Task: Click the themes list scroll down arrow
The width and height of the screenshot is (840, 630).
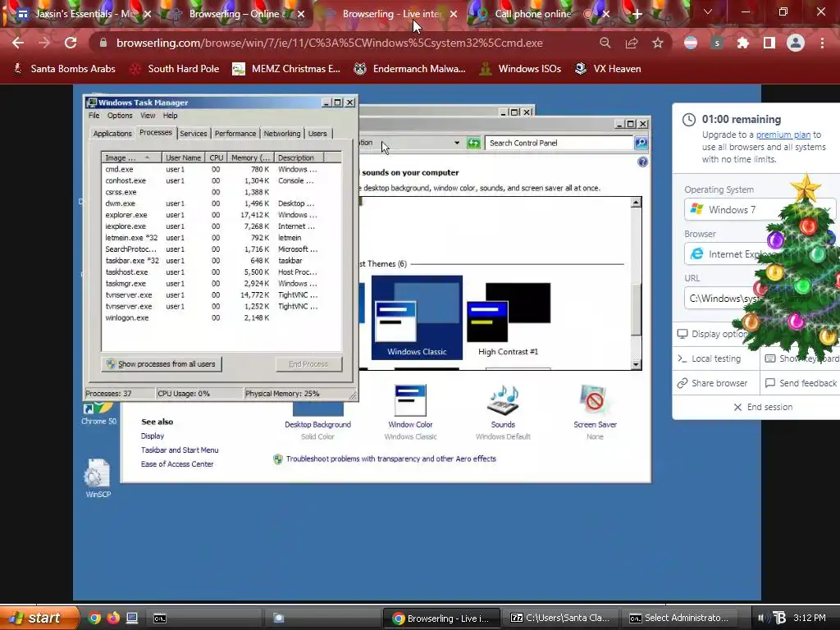Action: [636, 364]
